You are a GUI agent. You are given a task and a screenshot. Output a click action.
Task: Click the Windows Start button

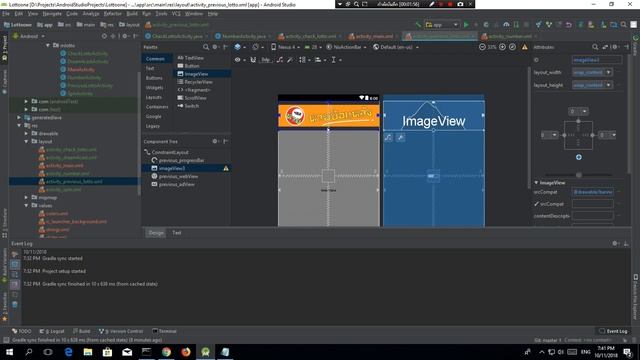pos(9,351)
